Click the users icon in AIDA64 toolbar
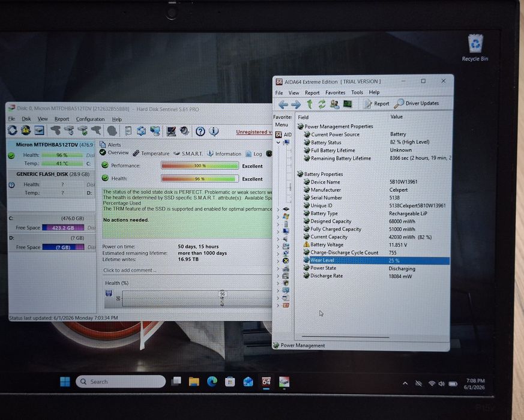 pos(334,104)
